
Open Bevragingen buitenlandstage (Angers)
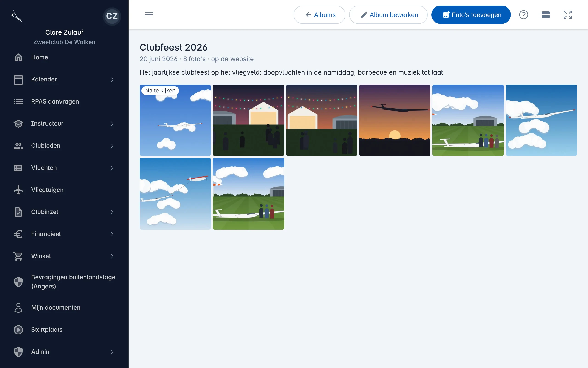pos(64,282)
